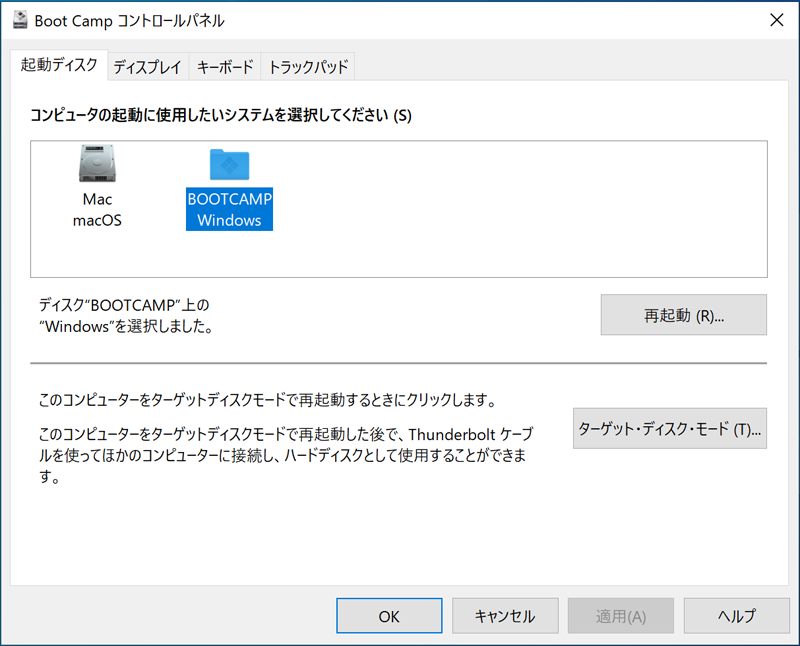Open help with the ヘルプ button
The width and height of the screenshot is (800, 646).
coord(736,616)
